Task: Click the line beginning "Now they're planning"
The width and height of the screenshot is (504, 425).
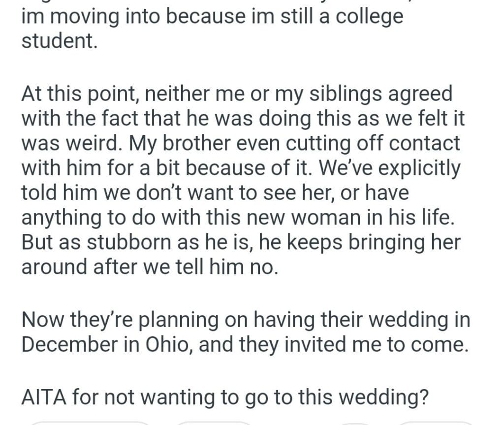Action: click(x=246, y=320)
